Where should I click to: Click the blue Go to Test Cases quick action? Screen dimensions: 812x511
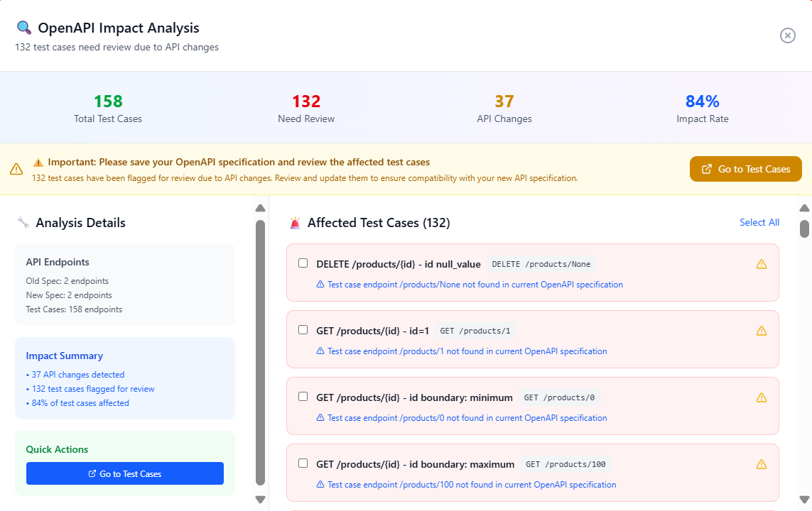pos(124,473)
